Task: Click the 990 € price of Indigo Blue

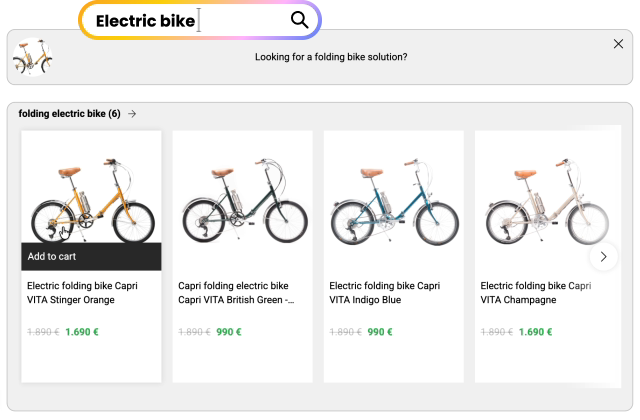Action: pos(380,332)
